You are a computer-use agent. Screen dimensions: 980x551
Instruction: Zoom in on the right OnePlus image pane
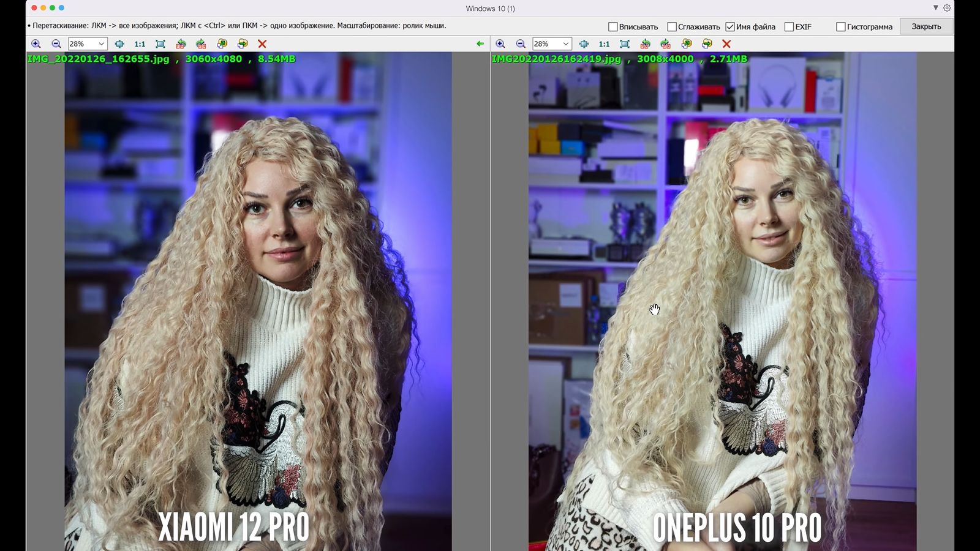click(500, 44)
